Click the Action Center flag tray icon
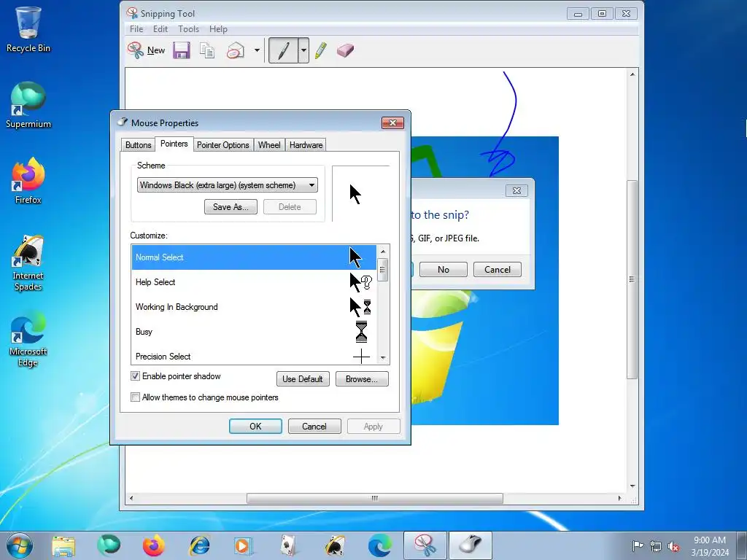 (638, 546)
